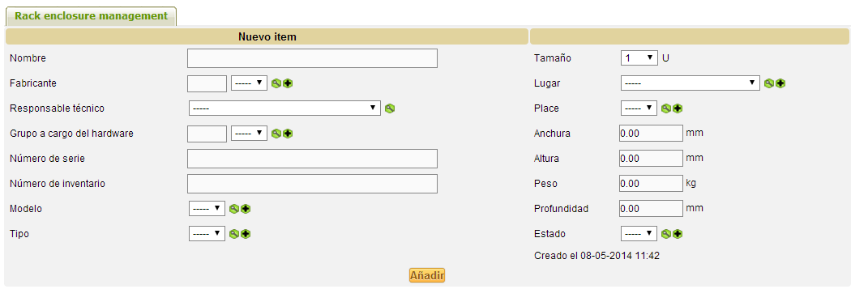Click the green plus icon beside Fabricante
868x306 pixels.
pyautogui.click(x=288, y=83)
